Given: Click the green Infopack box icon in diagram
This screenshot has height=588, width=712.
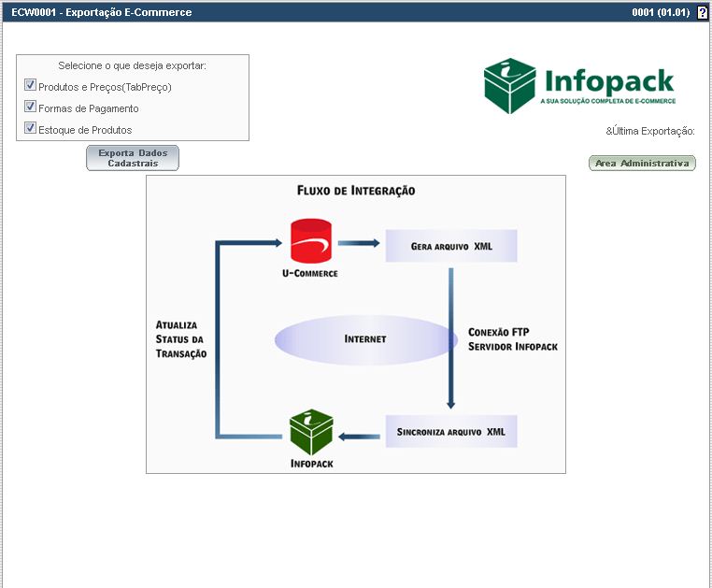Looking at the screenshot, I should (x=310, y=433).
